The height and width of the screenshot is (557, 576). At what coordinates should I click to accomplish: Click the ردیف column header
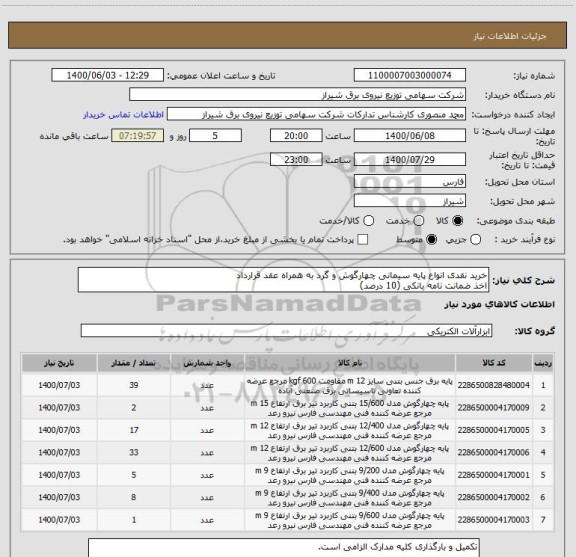coord(543,363)
